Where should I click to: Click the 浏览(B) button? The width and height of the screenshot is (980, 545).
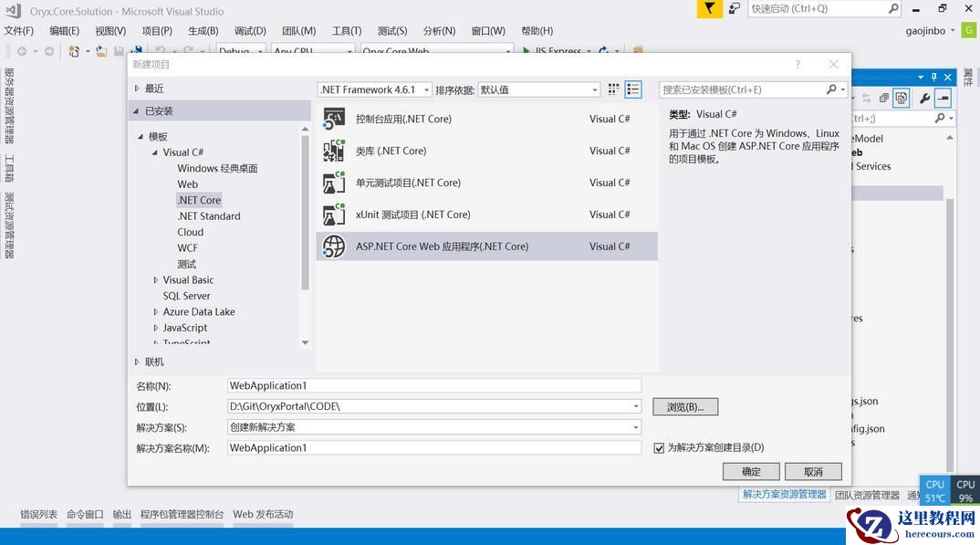pyautogui.click(x=685, y=405)
